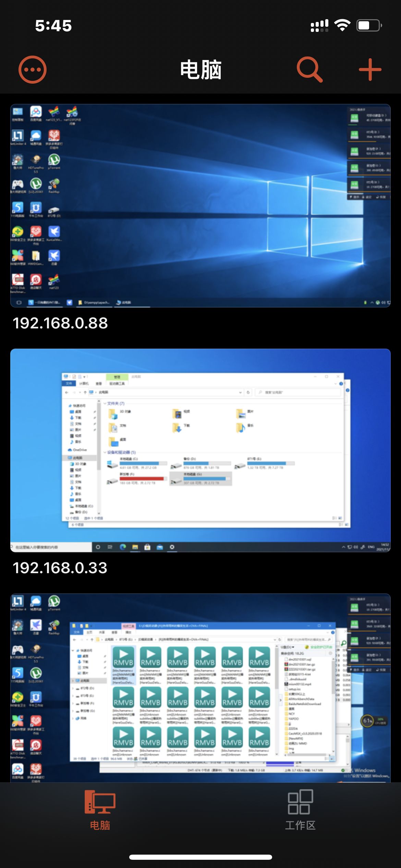Collapse the 文件夹 (7) group in 192.168.0.33 preview

(x=106, y=403)
